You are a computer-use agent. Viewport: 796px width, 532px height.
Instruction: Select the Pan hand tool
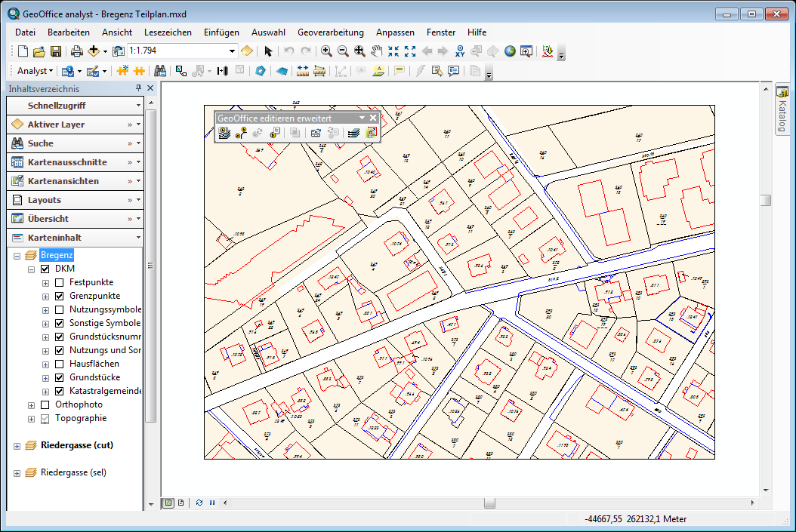point(376,51)
